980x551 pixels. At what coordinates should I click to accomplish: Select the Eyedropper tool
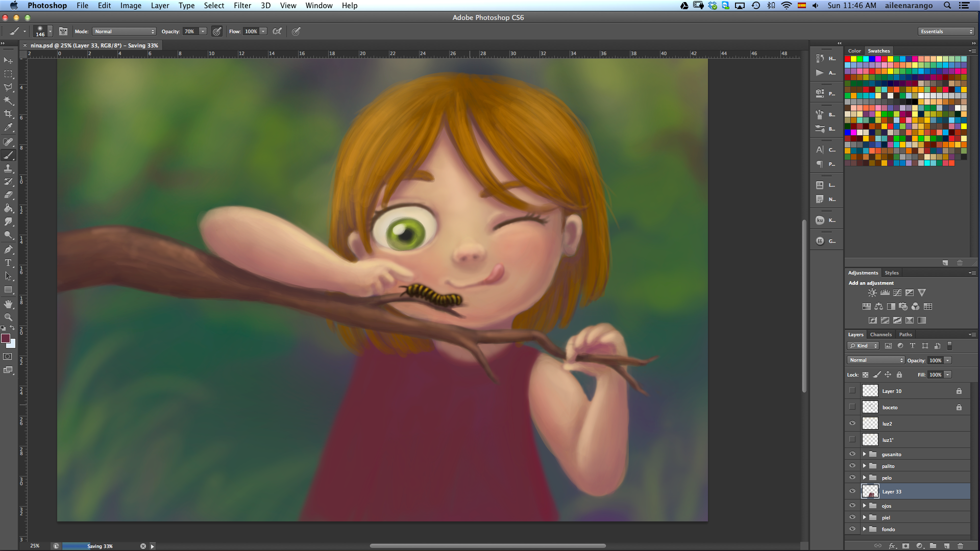pos(8,128)
